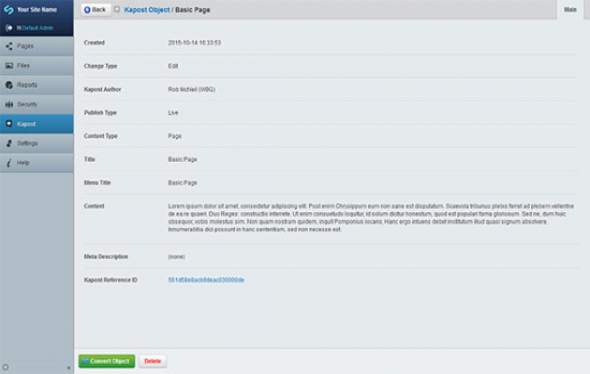
Task: Switch to the Main tab
Action: coord(570,10)
